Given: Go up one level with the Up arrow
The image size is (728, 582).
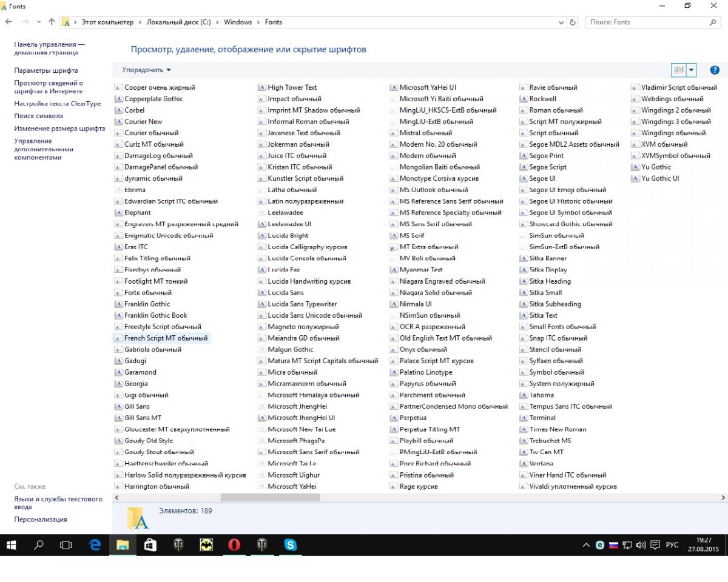Looking at the screenshot, I should point(52,22).
